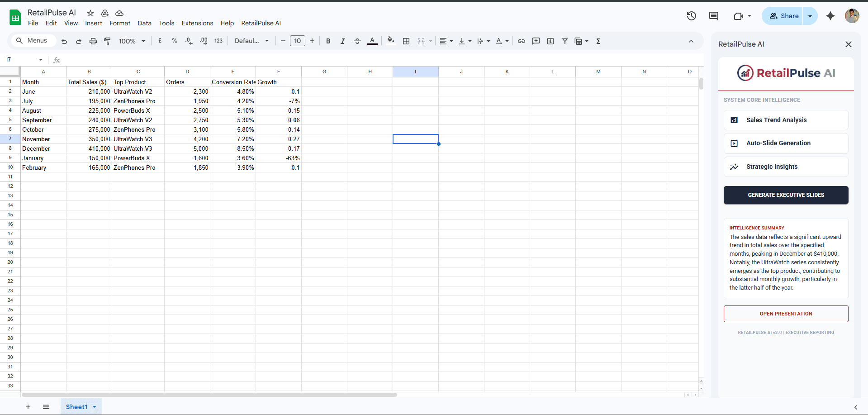Expand text wrapping options
The width and height of the screenshot is (868, 415).
(484, 41)
